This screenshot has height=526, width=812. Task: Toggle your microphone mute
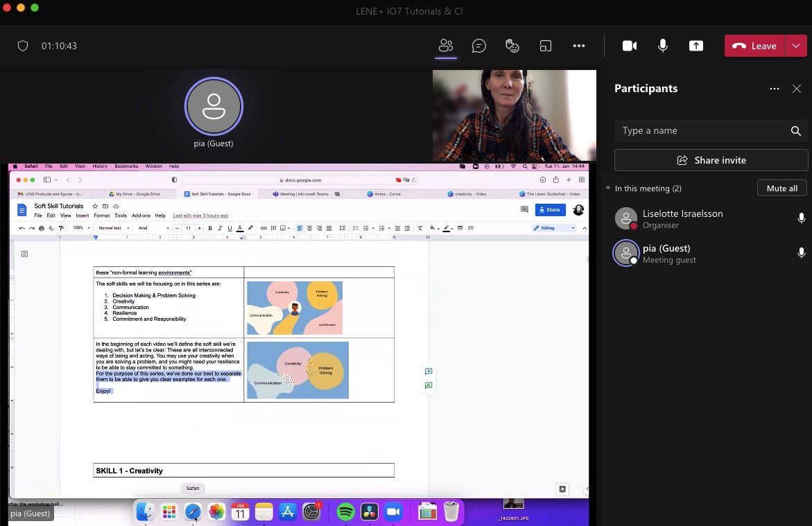tap(662, 46)
